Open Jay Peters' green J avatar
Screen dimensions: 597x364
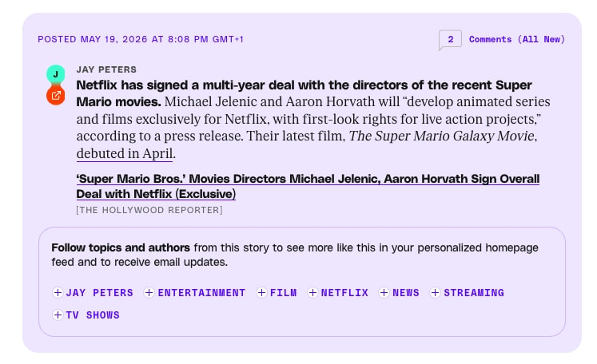[x=56, y=73]
